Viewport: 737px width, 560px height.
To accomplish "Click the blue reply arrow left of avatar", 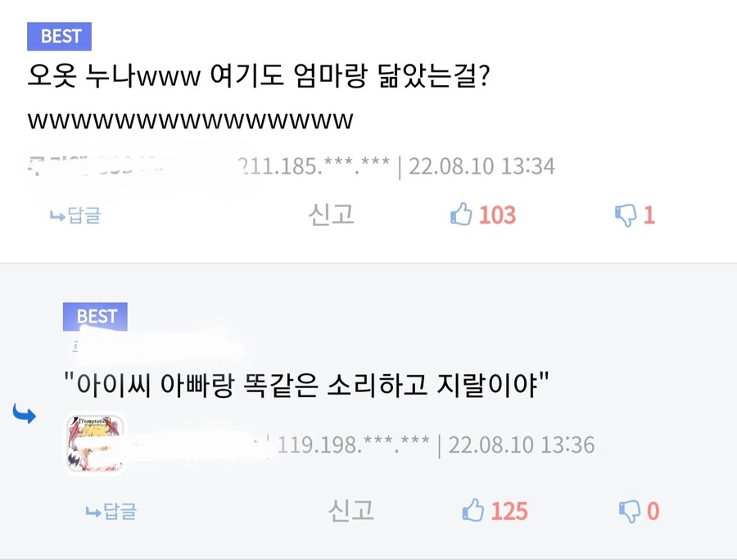I will pos(24,413).
